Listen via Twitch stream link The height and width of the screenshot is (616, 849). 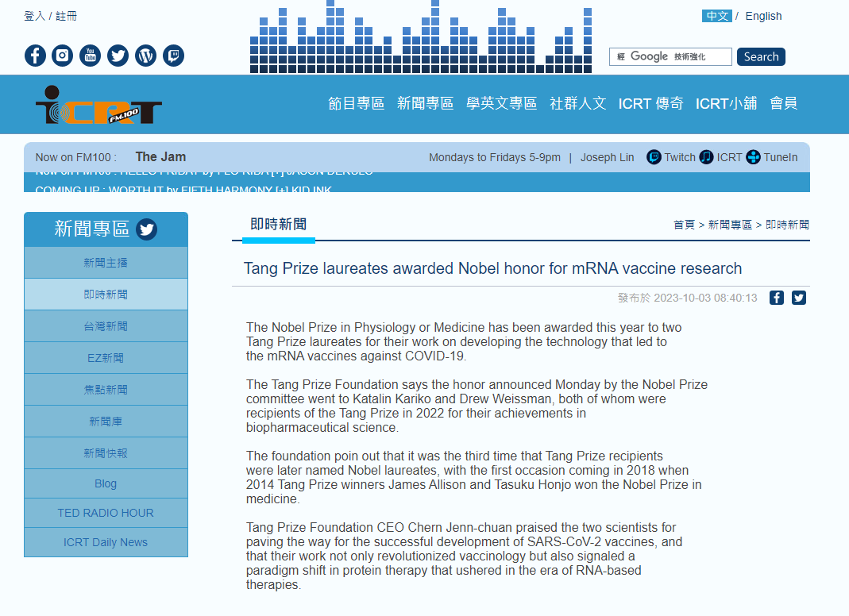tap(671, 157)
